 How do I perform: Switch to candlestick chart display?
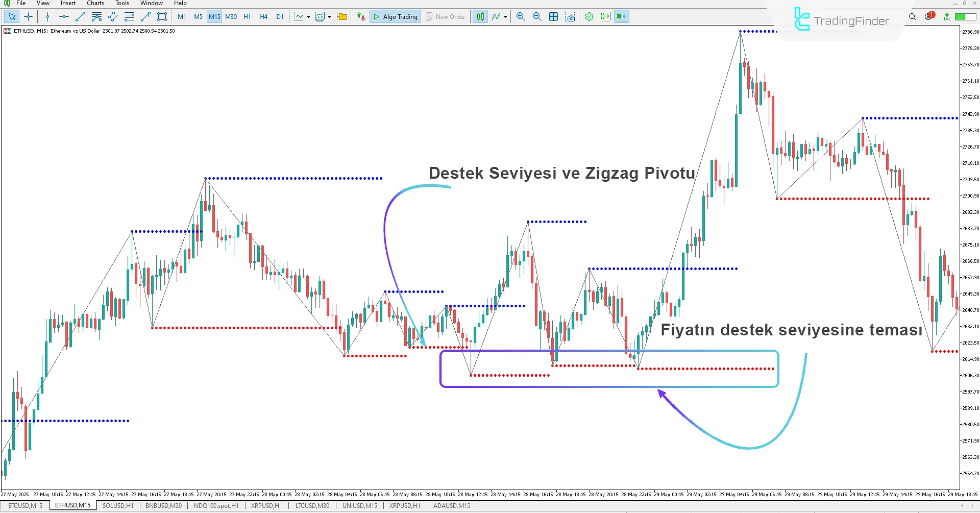pyautogui.click(x=480, y=16)
